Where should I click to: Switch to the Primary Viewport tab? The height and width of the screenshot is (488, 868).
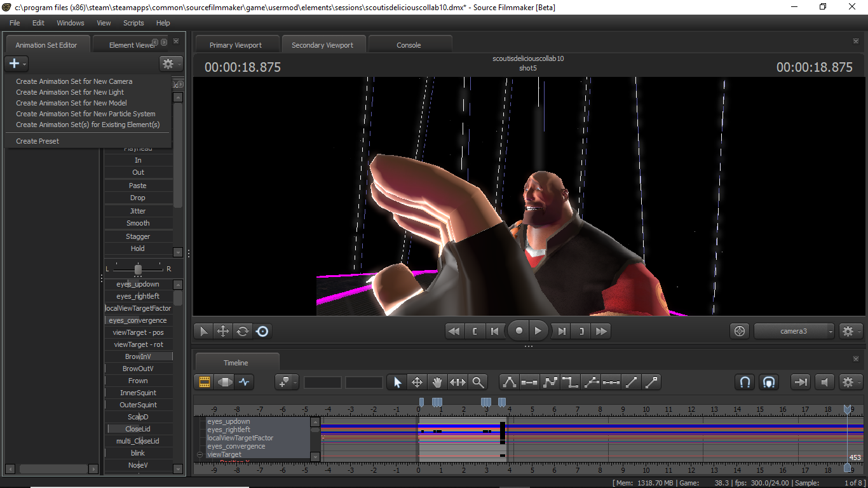(236, 45)
